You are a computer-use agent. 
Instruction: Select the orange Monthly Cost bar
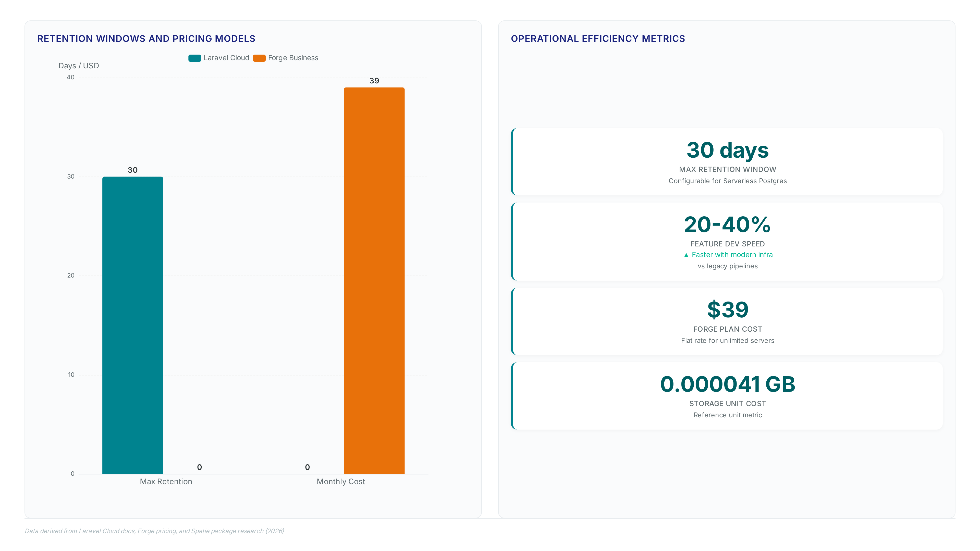point(374,281)
